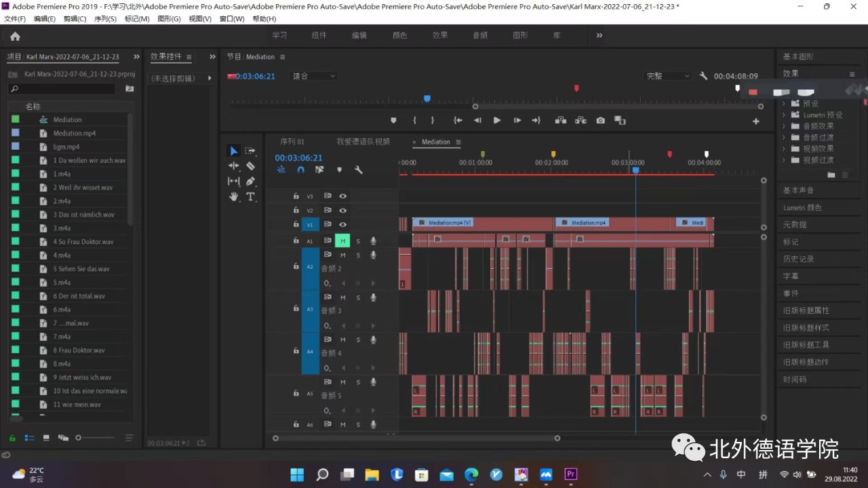Viewport: 868px width, 488px height.
Task: Select the Pen tool
Action: coord(250,181)
